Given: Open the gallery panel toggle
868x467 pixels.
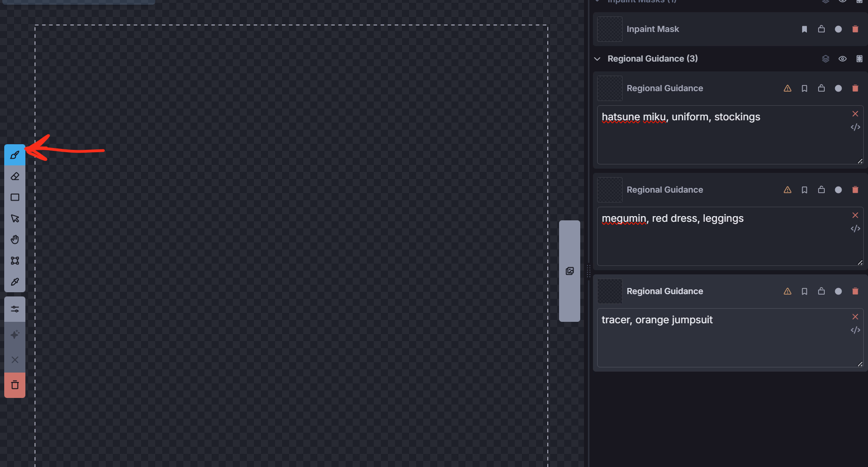Looking at the screenshot, I should click(569, 271).
